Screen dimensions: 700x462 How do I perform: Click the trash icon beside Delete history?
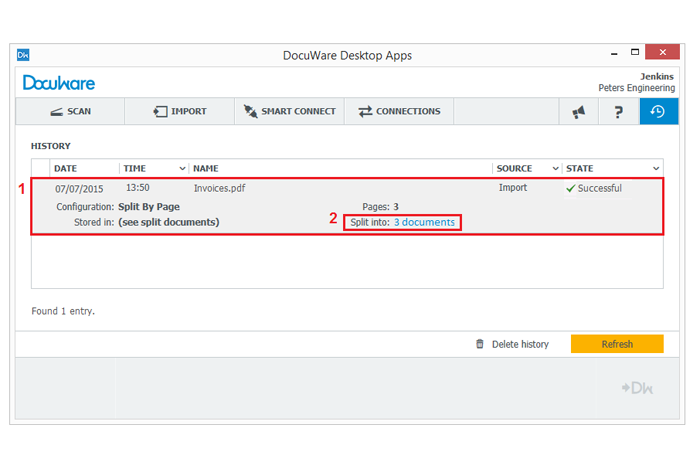[x=480, y=344]
